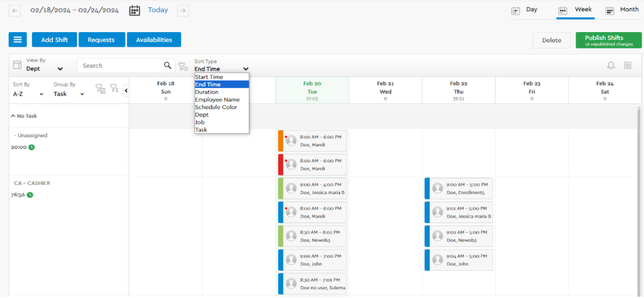Select the Feb 22 Thu column header
644x298 pixels.
(x=458, y=90)
